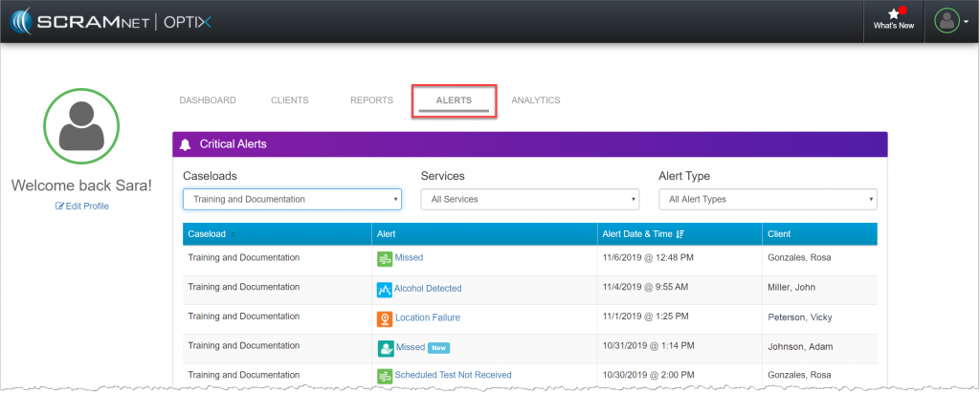
Task: Click the orange Location Failure icon
Action: tap(385, 318)
